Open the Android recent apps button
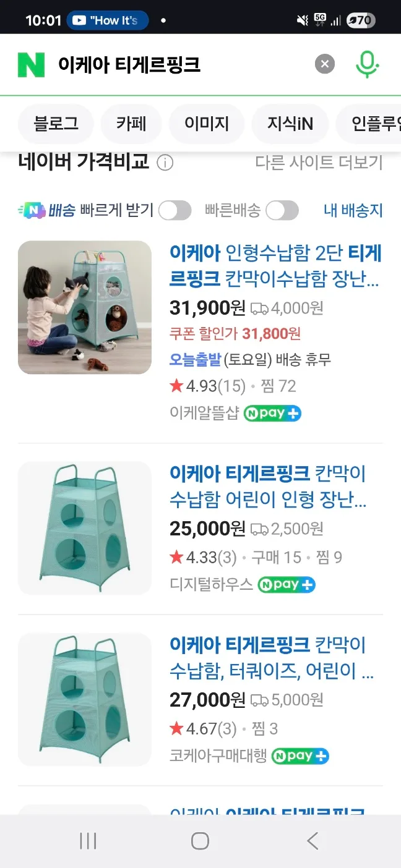The image size is (401, 868). tap(88, 841)
